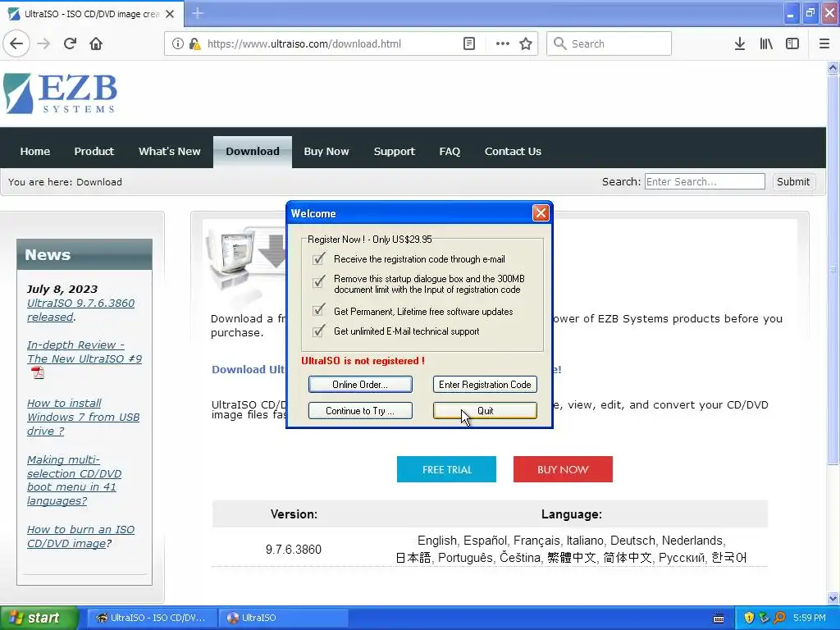This screenshot has height=630, width=840.
Task: Open the Support menu item
Action: pyautogui.click(x=395, y=152)
